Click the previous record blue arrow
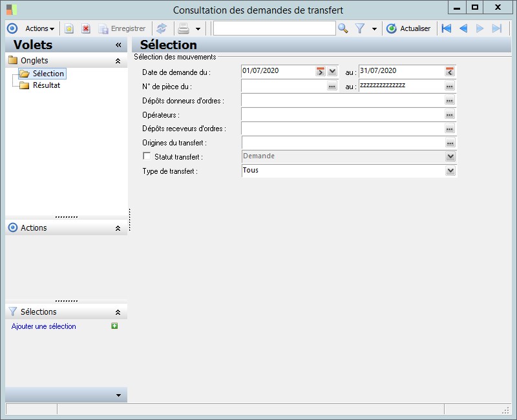The image size is (517, 420). tap(463, 28)
